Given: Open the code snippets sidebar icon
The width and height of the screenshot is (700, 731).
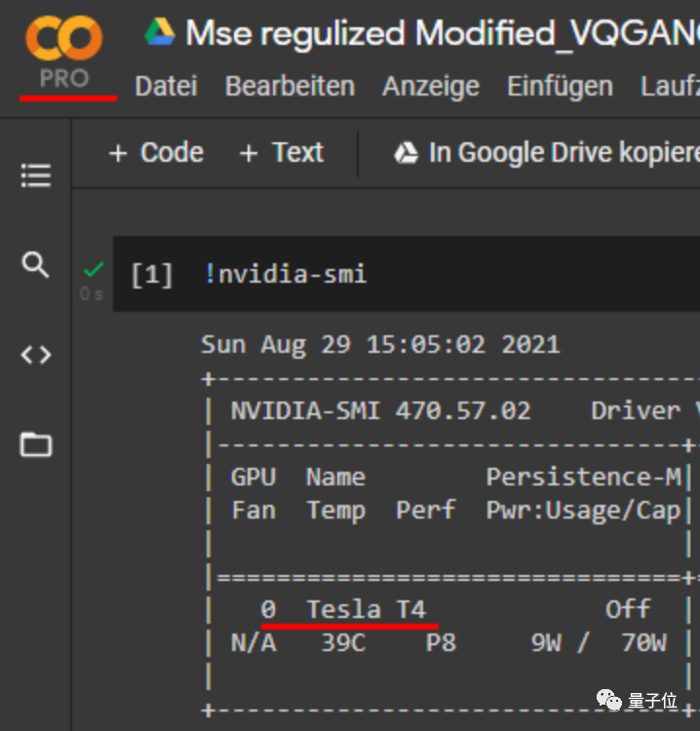Looking at the screenshot, I should coord(36,355).
